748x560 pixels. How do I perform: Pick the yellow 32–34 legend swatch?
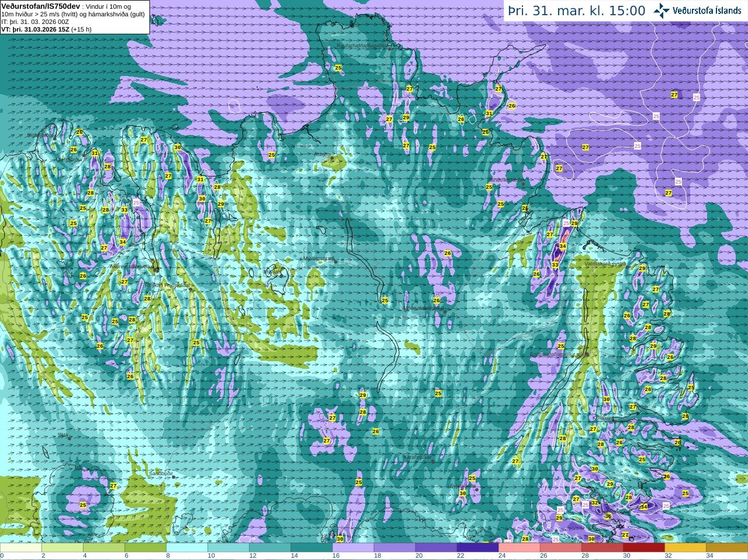point(685,548)
